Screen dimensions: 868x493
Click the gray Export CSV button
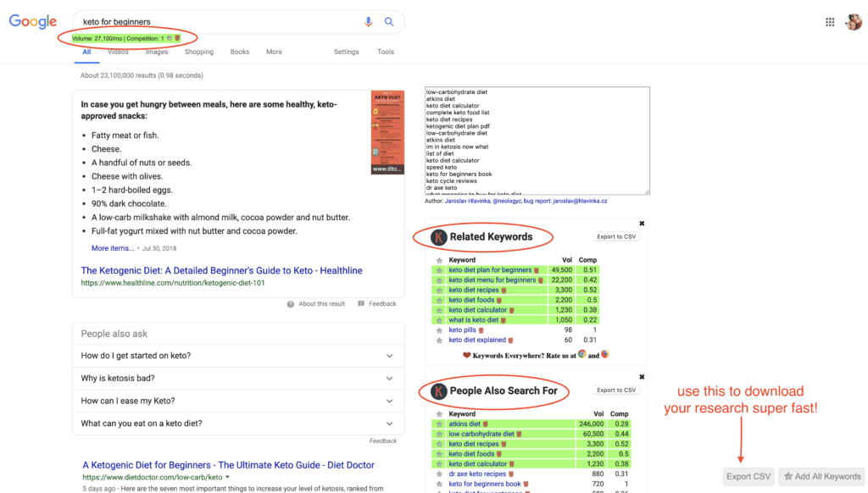coord(748,476)
